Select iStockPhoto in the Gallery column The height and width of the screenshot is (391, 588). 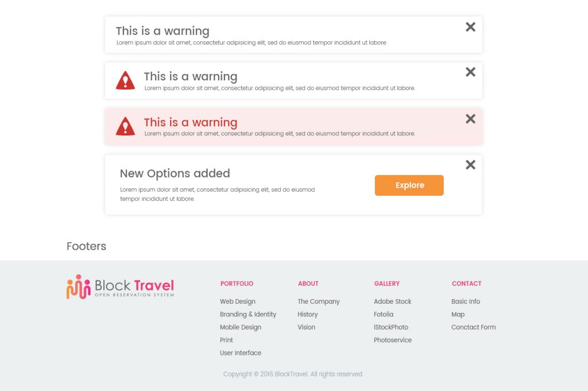(390, 327)
